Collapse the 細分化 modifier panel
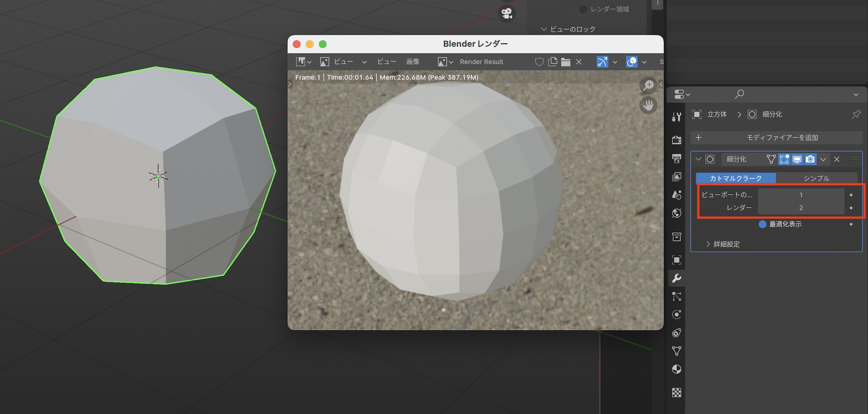The image size is (868, 414). pos(698,159)
